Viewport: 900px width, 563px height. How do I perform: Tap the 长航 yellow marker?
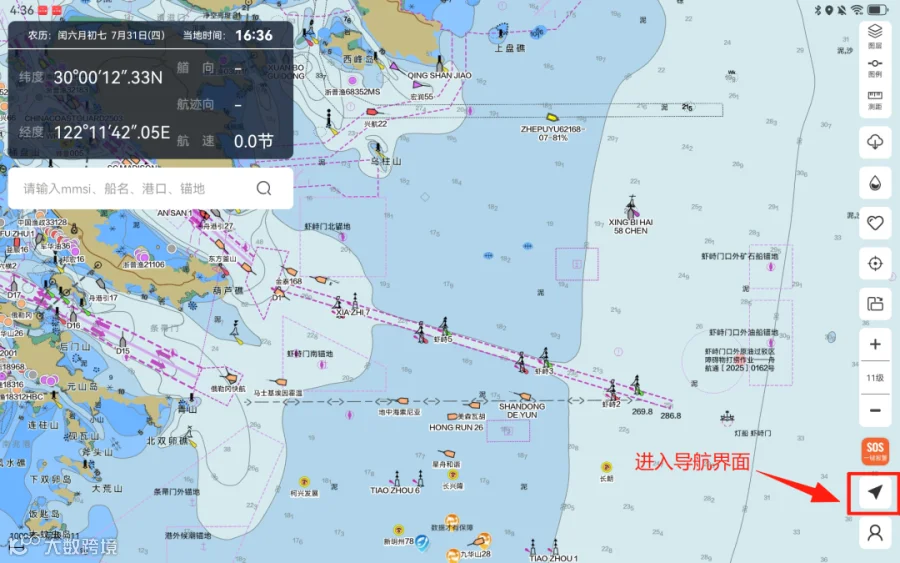pyautogui.click(x=607, y=467)
